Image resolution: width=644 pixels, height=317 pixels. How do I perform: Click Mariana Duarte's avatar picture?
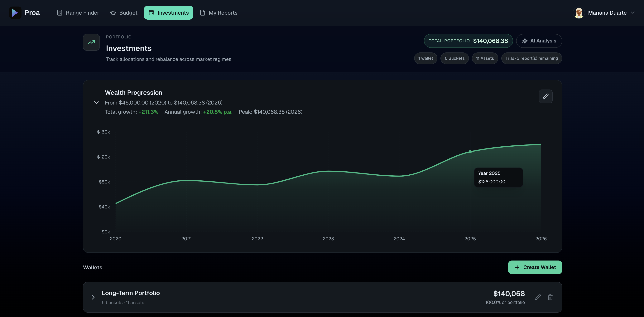coord(579,13)
